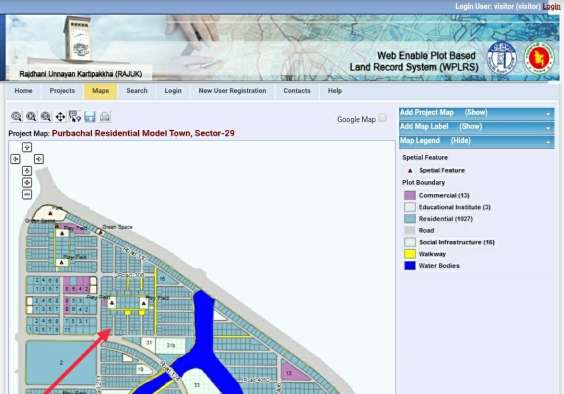Click the Login link at top right
564x394 pixels.
[x=551, y=6]
